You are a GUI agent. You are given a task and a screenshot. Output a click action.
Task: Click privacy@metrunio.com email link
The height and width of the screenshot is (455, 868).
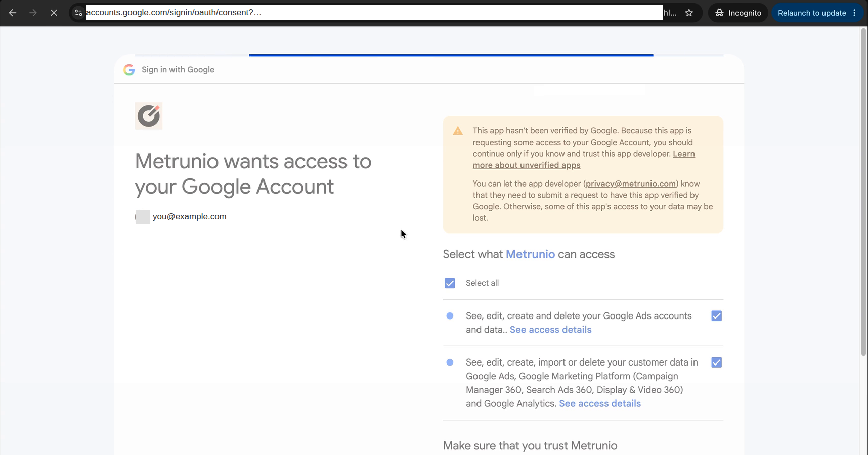631,184
